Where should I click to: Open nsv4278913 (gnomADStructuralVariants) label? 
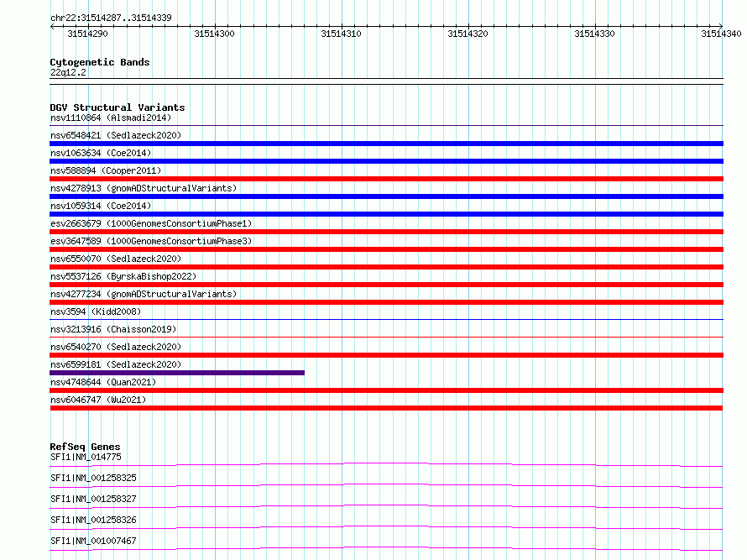pyautogui.click(x=144, y=188)
